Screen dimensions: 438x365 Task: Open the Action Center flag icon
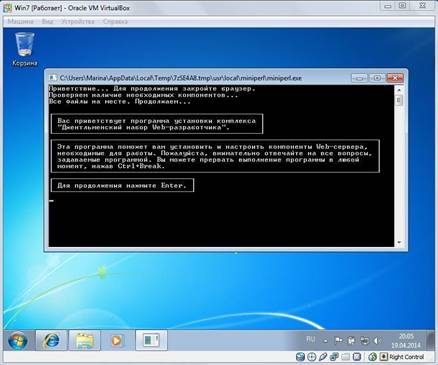(338, 340)
